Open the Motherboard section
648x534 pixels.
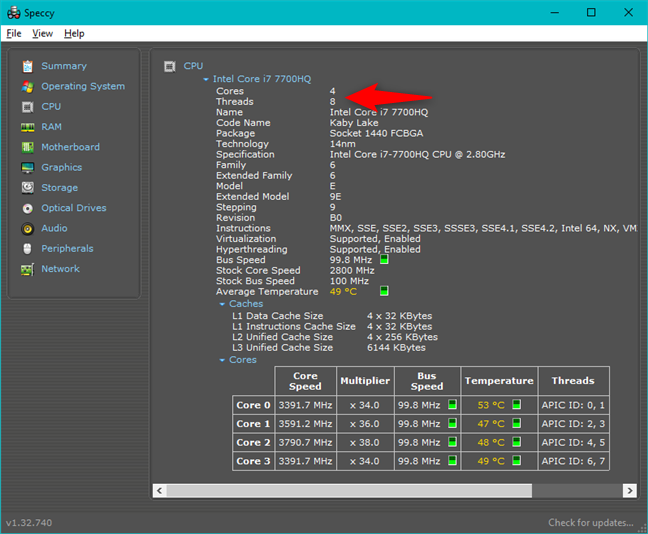coord(71,147)
